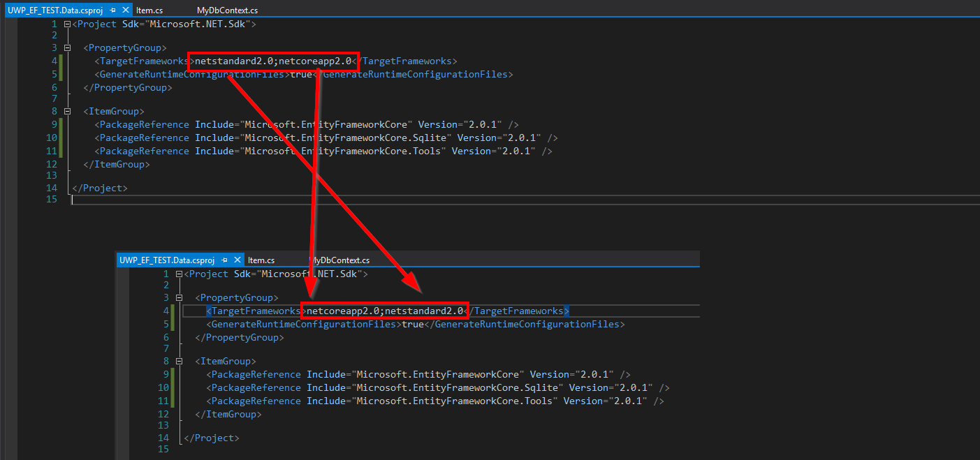Select the UWP_EF_TEST.Data.csproj tab in lower editor
This screenshot has width=980, height=460.
167,260
